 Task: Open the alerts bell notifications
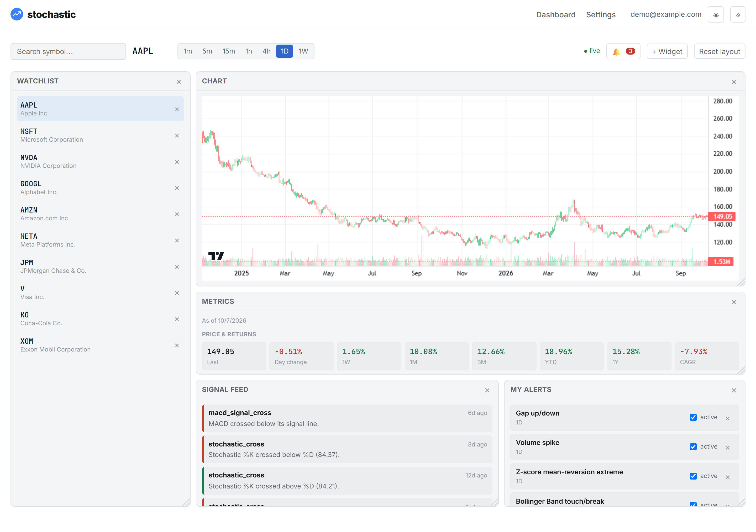623,51
